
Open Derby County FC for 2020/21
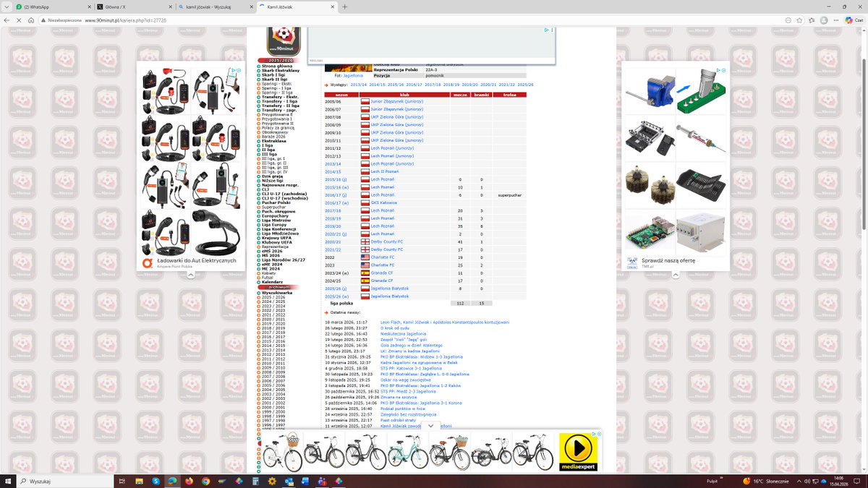[387, 242]
